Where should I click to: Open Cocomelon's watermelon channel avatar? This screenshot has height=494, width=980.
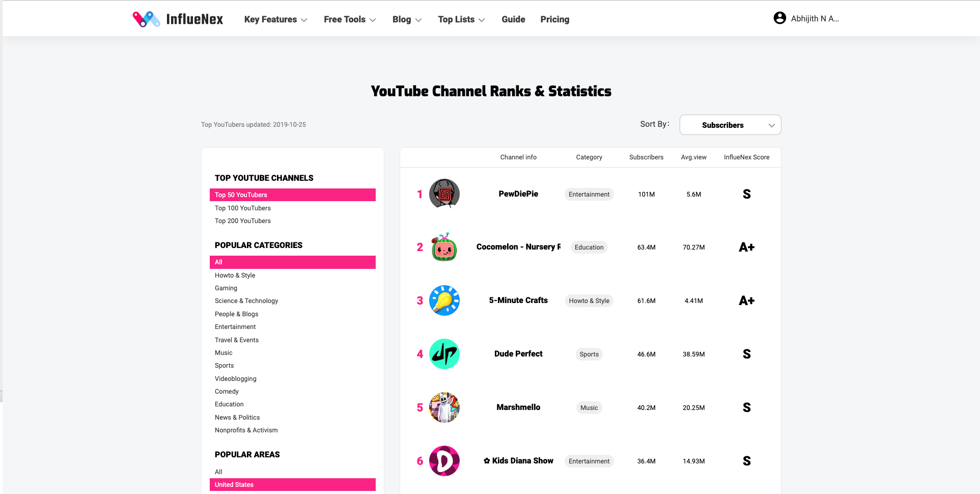[444, 248]
